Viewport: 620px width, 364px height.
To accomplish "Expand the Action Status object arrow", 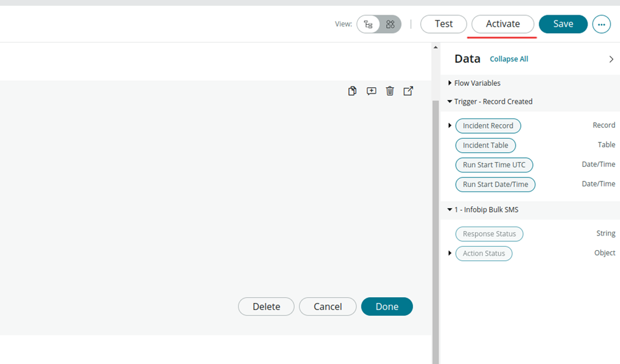I will point(450,253).
